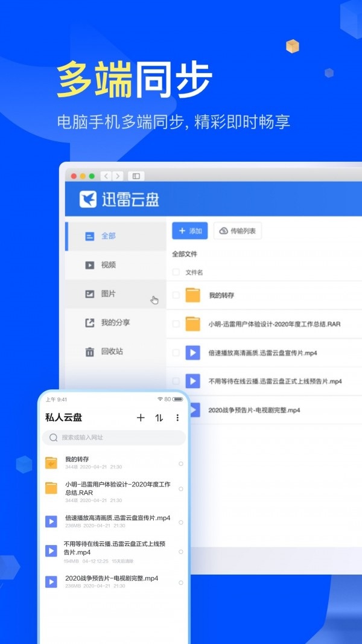362x644 pixels.
Task: Click desktop file 不用等待在线云播 预告片.mp4
Action: pos(275,381)
